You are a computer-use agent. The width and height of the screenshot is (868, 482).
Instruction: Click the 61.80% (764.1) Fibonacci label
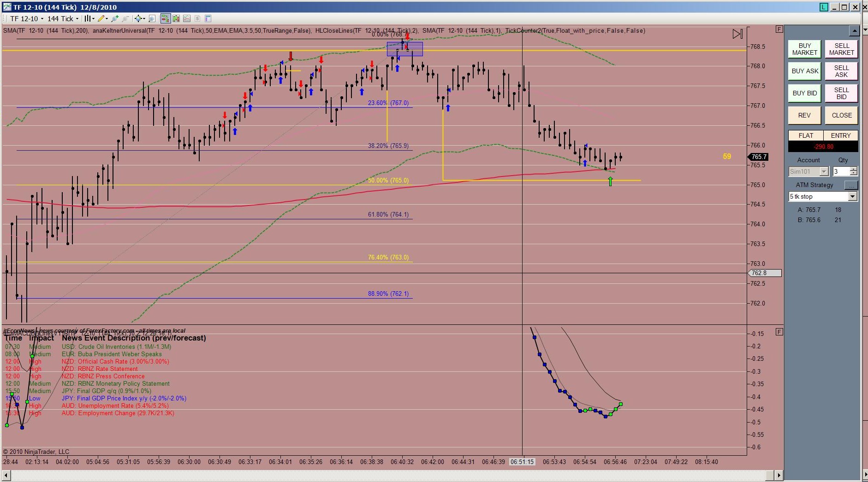click(x=388, y=214)
